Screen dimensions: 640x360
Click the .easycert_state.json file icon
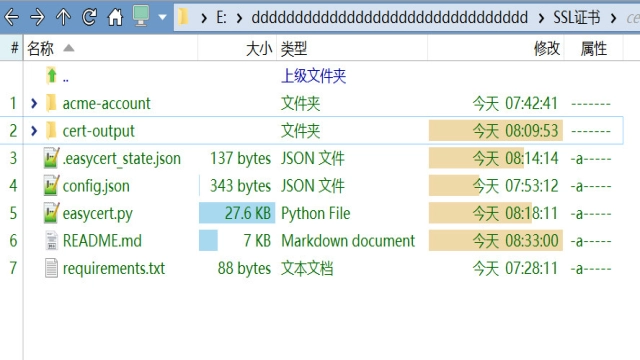coord(51,158)
